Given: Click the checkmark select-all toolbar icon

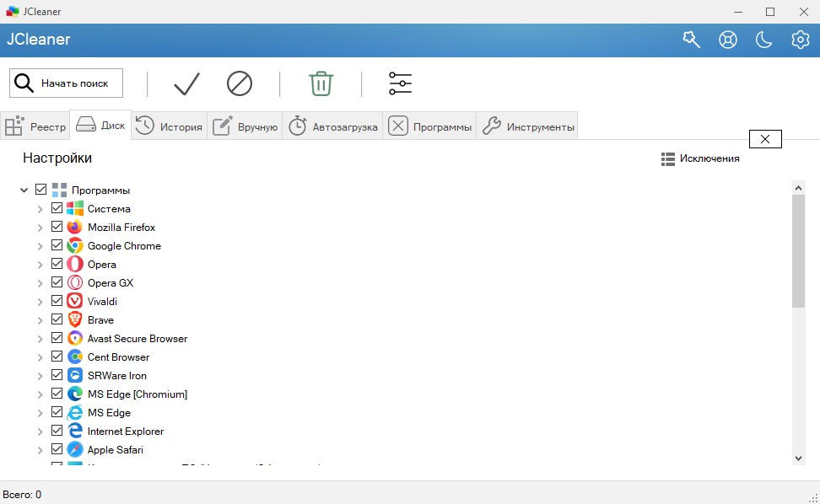Looking at the screenshot, I should point(186,83).
